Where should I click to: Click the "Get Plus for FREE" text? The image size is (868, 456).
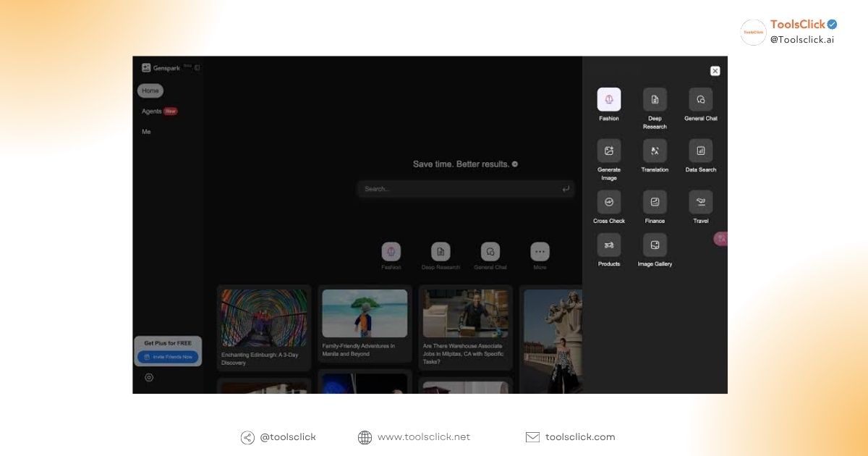168,343
